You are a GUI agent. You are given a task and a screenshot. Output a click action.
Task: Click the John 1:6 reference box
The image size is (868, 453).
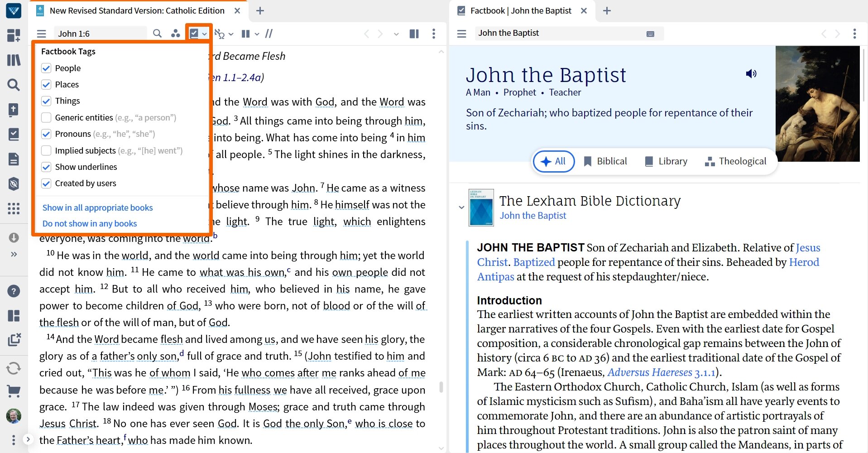101,34
